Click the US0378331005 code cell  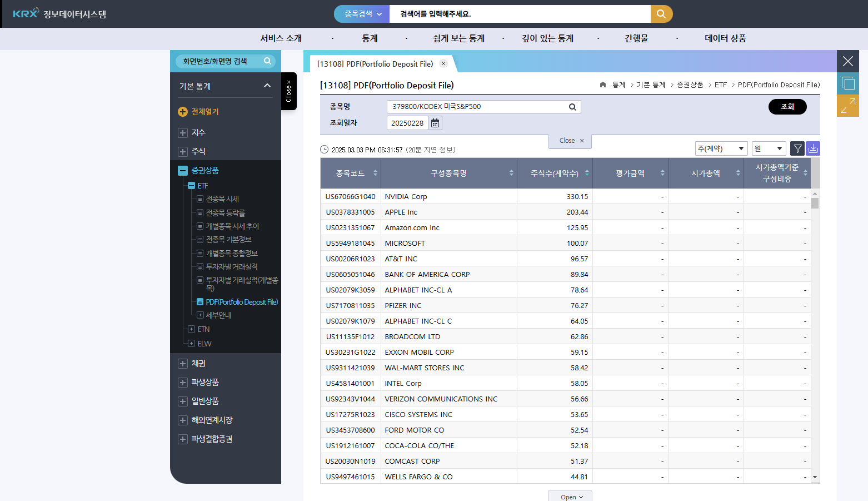[351, 212]
